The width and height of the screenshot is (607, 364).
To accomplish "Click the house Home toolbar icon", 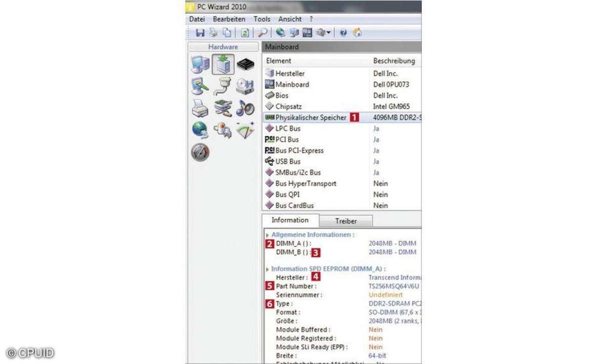I will 357,33.
